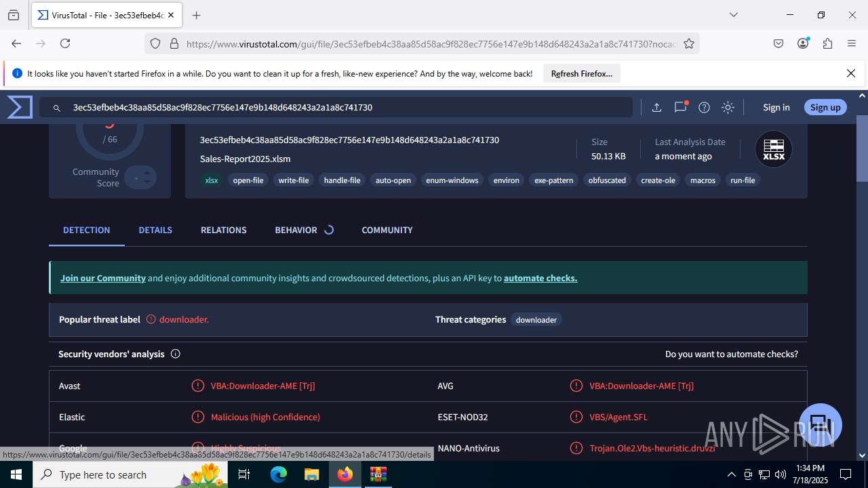Click the exe-pattern tag
The height and width of the screenshot is (488, 868).
click(x=554, y=180)
